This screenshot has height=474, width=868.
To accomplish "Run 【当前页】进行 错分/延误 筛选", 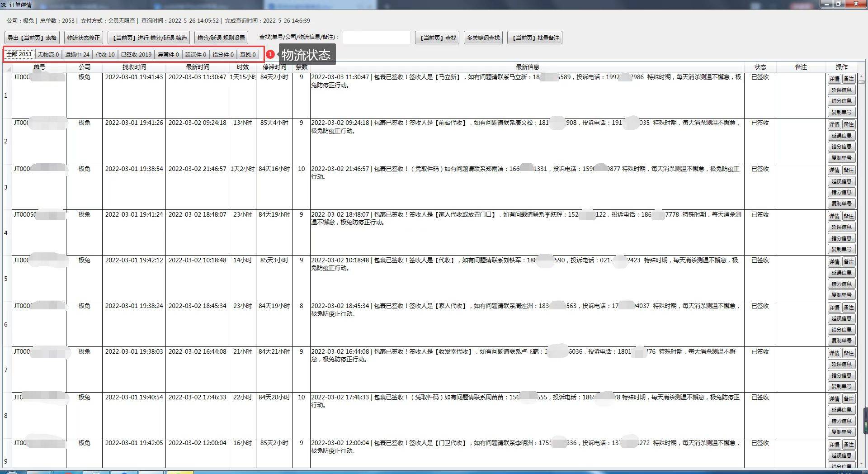I will click(x=149, y=38).
